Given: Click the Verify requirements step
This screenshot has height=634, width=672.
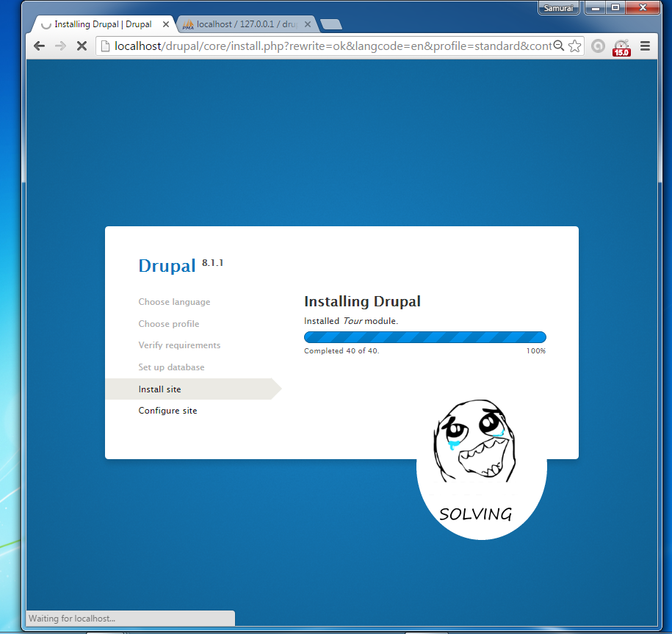Looking at the screenshot, I should (179, 345).
